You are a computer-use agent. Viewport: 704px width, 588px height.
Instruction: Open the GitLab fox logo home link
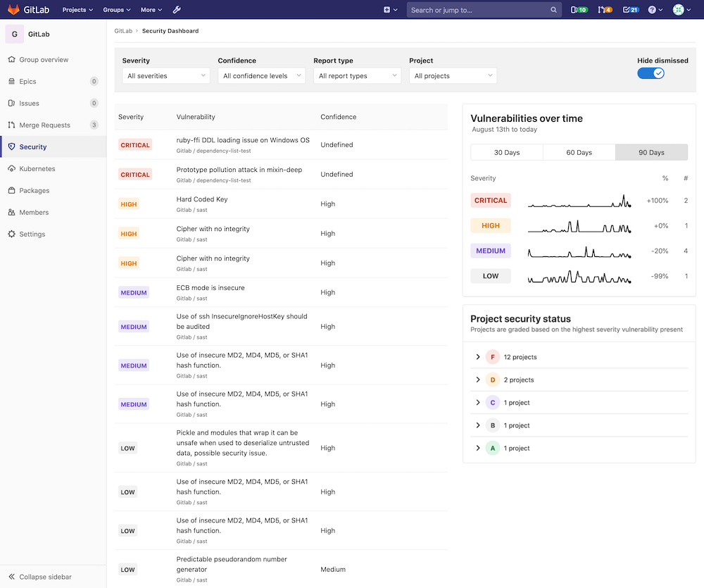(x=13, y=9)
